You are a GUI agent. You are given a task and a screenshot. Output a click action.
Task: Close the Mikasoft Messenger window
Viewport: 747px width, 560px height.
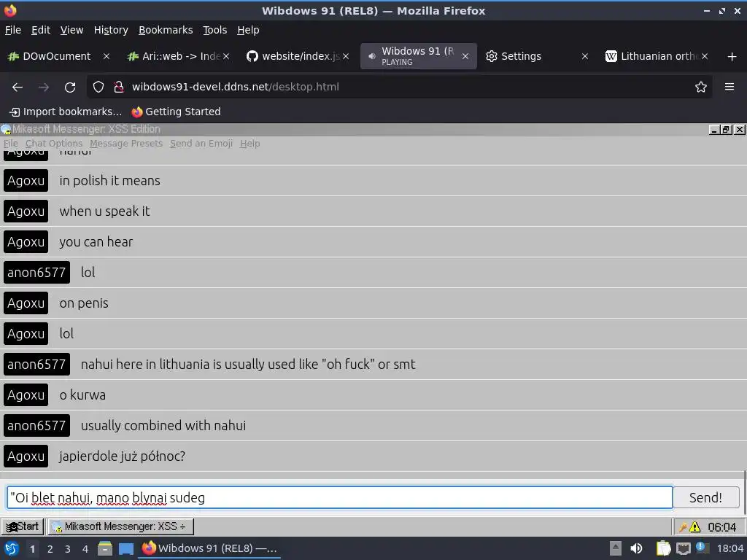click(x=740, y=130)
